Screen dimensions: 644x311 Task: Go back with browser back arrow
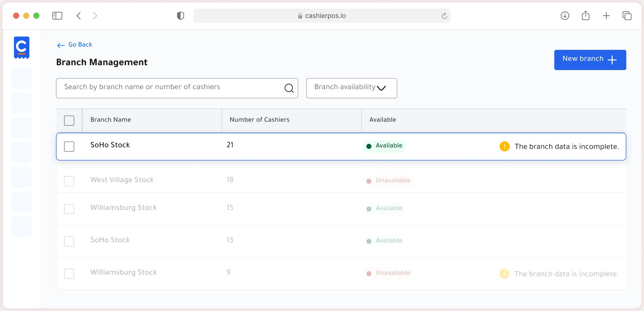[x=78, y=16]
